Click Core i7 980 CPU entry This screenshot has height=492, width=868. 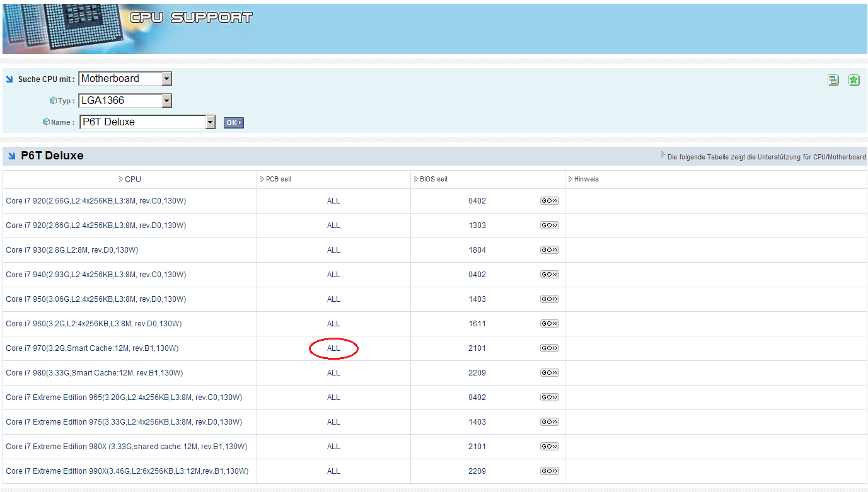[x=95, y=373]
